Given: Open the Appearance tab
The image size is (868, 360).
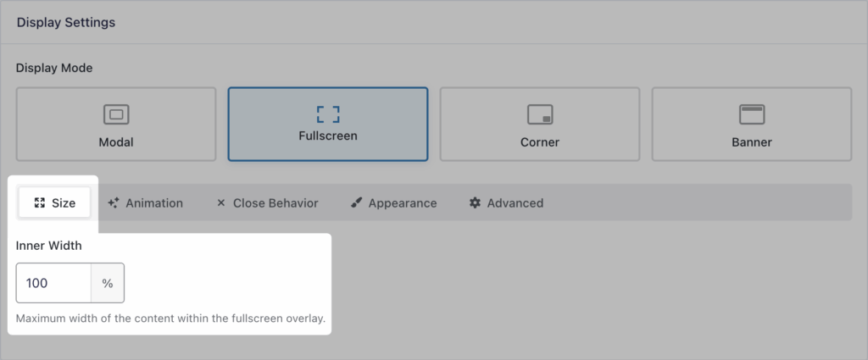Looking at the screenshot, I should [402, 203].
